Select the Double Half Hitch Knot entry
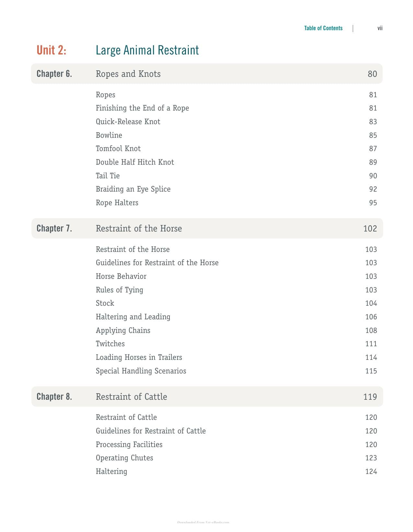The width and height of the screenshot is (413, 532). [135, 162]
